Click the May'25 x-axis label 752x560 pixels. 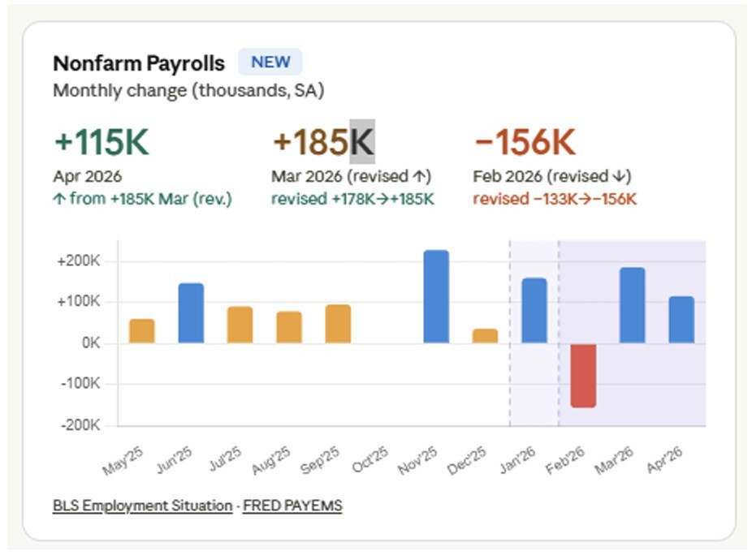click(x=123, y=461)
